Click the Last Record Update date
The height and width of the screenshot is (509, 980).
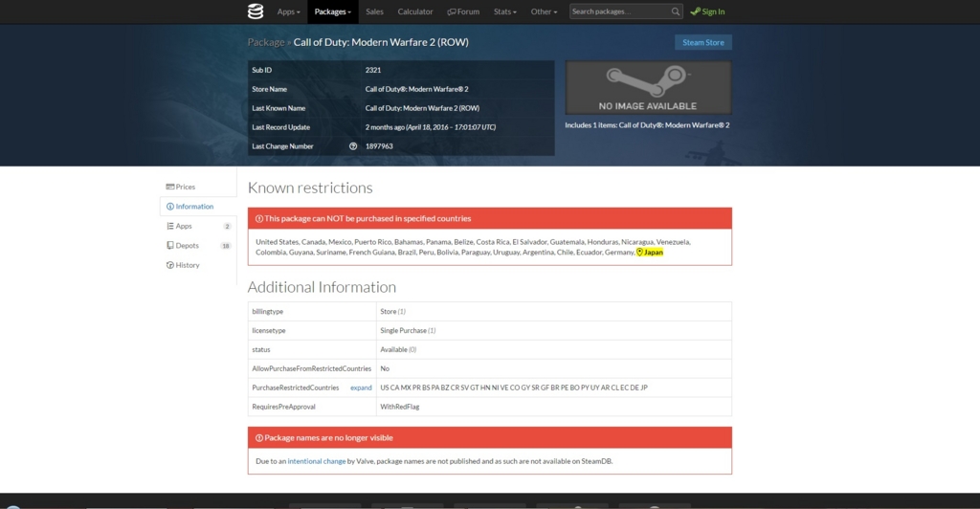pyautogui.click(x=431, y=127)
